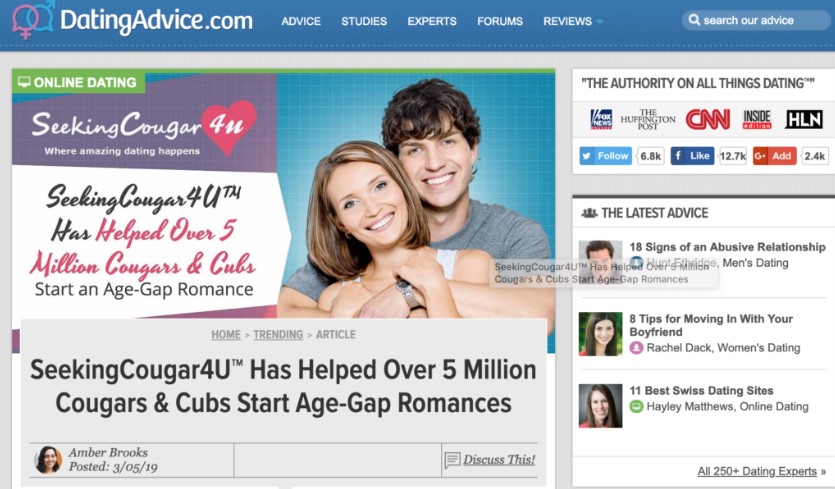835x489 pixels.
Task: Open the 11 Best Swiss Dating Sites article
Action: [701, 390]
